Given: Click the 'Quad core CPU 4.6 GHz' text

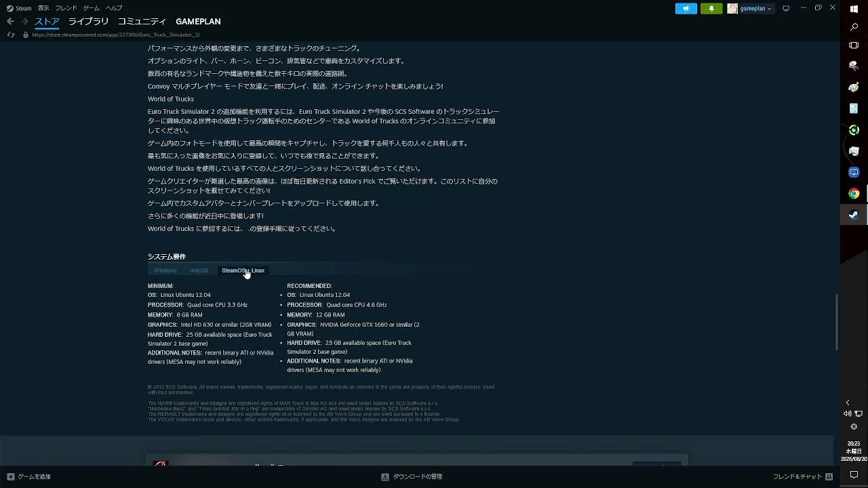Looking at the screenshot, I should click(x=357, y=305).
